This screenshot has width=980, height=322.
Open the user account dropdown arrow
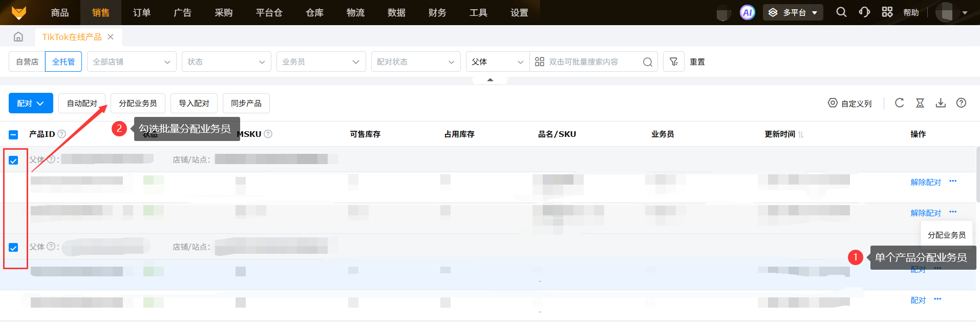(x=965, y=13)
